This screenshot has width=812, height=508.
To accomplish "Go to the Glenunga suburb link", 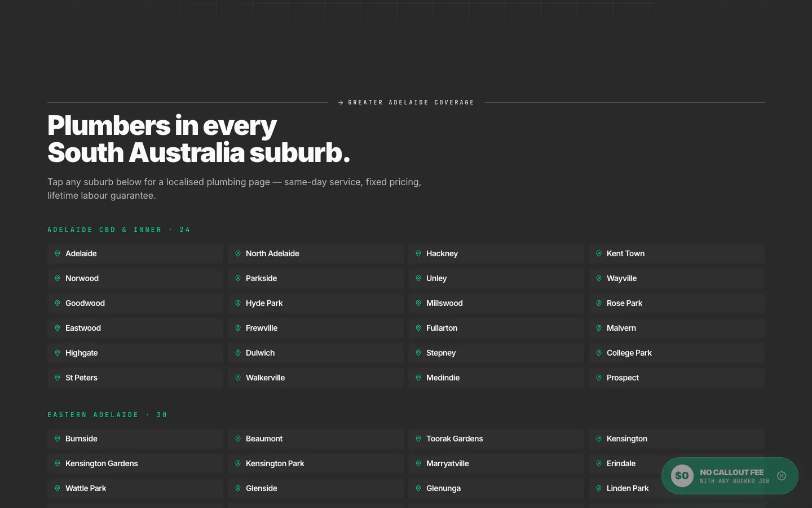I will pyautogui.click(x=496, y=488).
